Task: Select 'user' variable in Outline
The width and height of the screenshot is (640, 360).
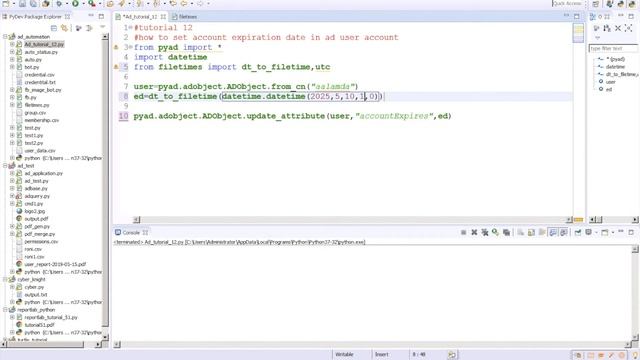Action: click(611, 82)
